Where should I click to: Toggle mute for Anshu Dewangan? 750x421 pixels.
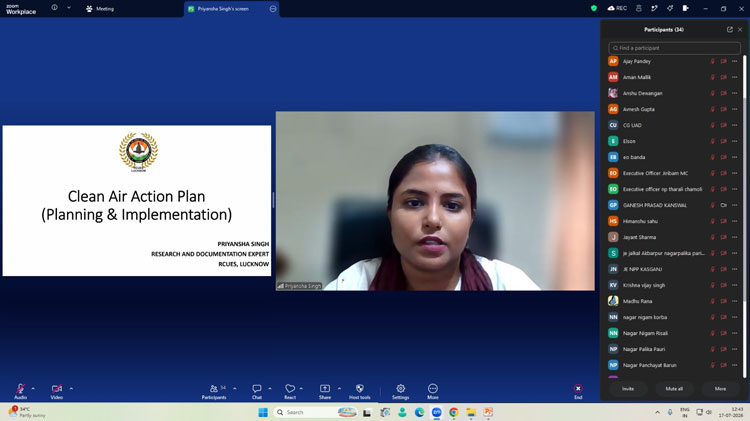click(713, 93)
